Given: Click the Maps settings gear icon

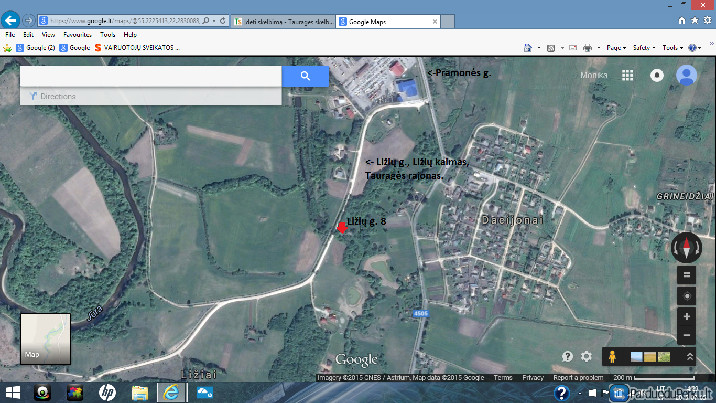Looking at the screenshot, I should (586, 356).
